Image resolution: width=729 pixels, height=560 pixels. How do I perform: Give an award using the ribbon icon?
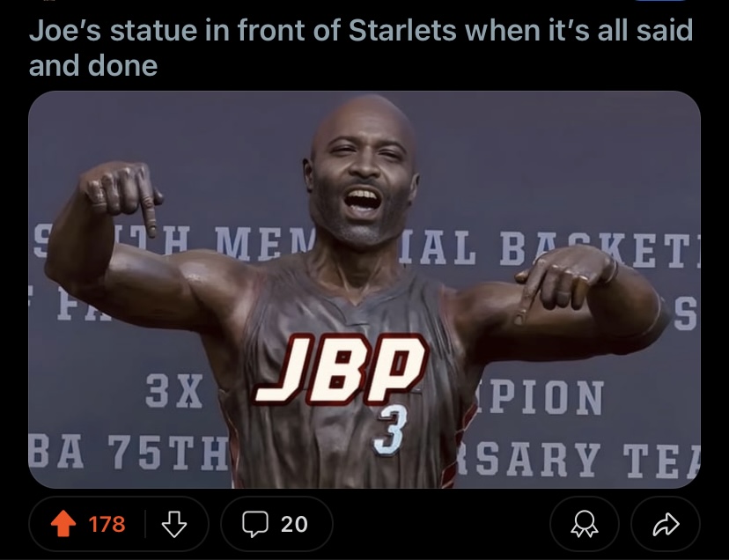[585, 524]
